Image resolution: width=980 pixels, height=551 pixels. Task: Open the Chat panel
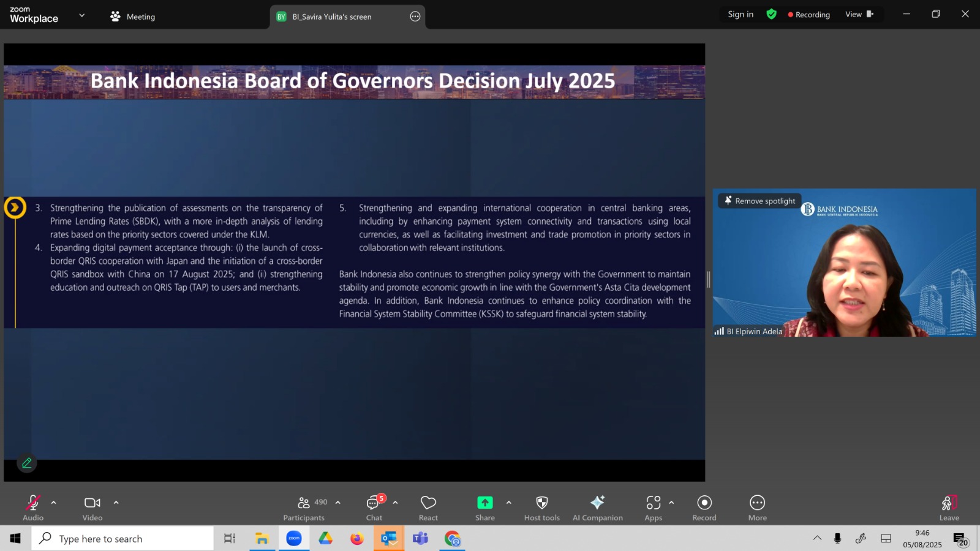pyautogui.click(x=374, y=508)
